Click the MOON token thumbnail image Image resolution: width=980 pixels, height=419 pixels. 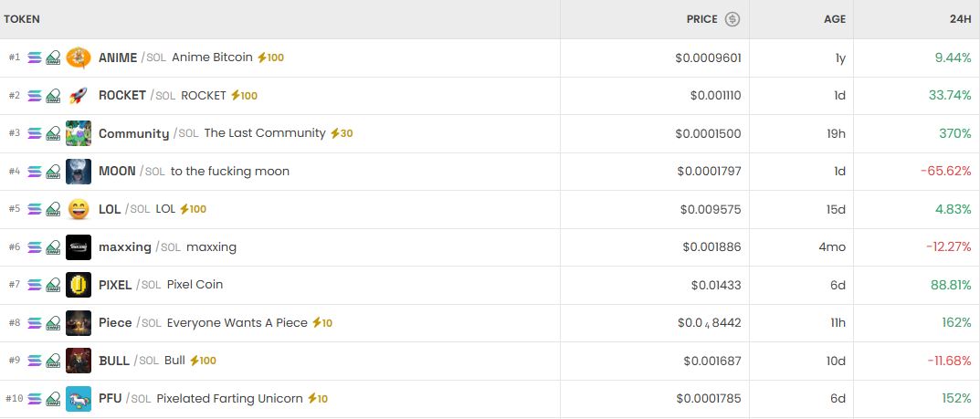(x=79, y=172)
